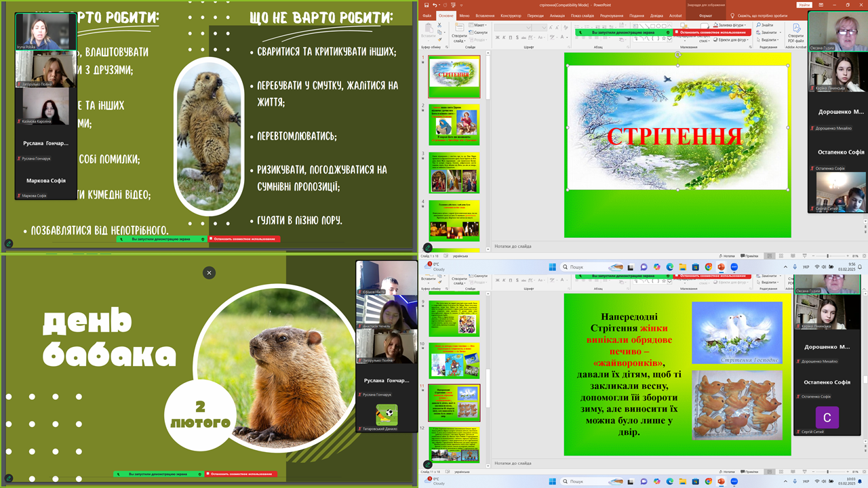This screenshot has width=868, height=488.
Task: Open Copilot from the 9:56 taskbar
Action: [x=657, y=267]
